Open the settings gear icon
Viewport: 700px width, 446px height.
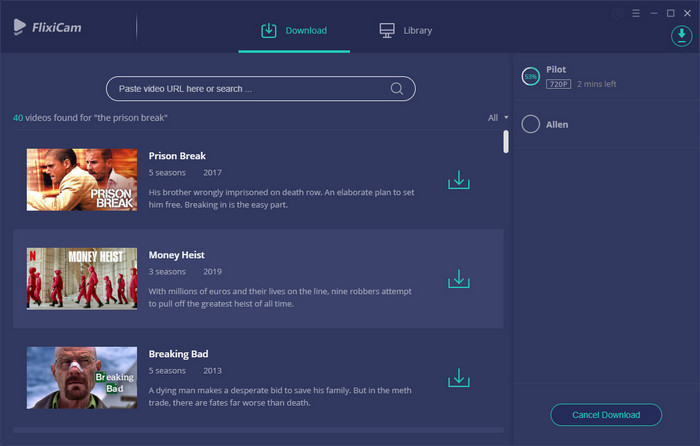pyautogui.click(x=616, y=14)
